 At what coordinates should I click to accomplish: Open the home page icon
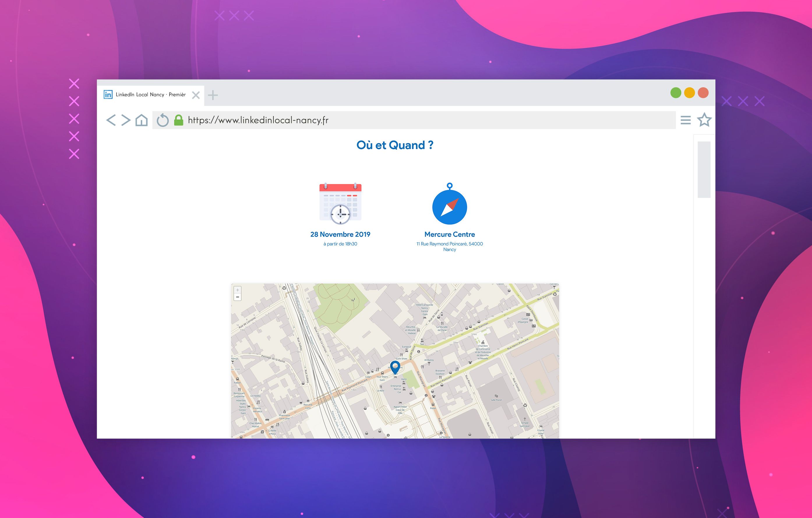(141, 120)
